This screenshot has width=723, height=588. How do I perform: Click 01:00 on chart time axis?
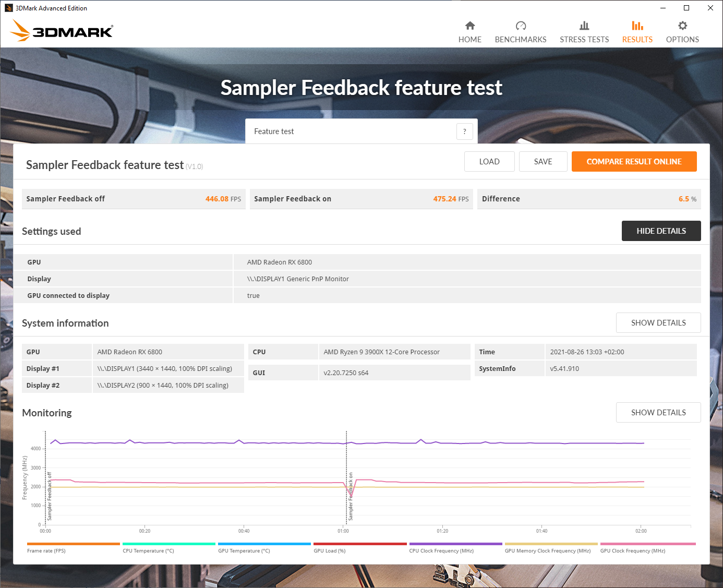(x=343, y=531)
